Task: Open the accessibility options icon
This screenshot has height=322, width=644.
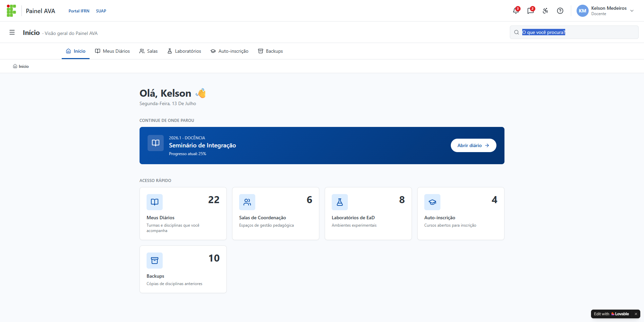Action: point(545,11)
